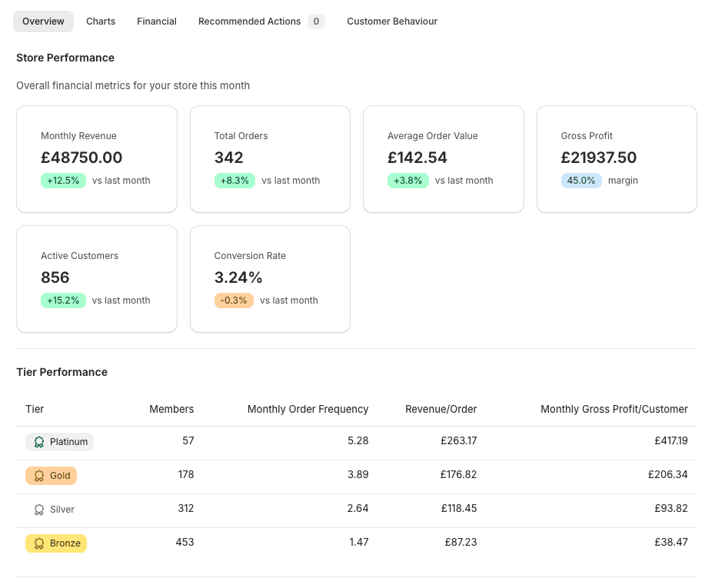Image resolution: width=715 pixels, height=588 pixels.
Task: Click Bronze order frequency 1.47
Action: pyautogui.click(x=359, y=542)
